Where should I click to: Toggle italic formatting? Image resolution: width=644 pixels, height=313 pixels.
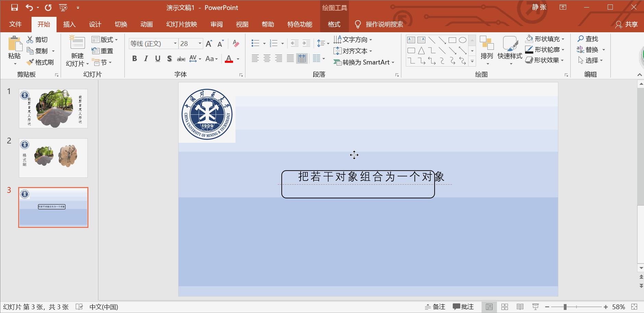(146, 58)
